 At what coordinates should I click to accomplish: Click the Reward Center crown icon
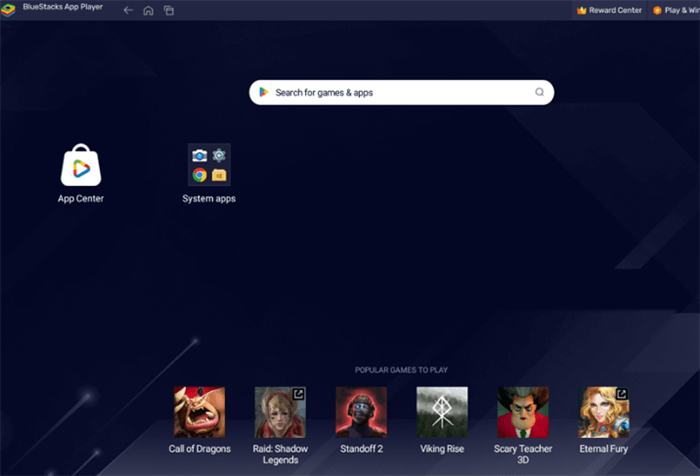[581, 10]
